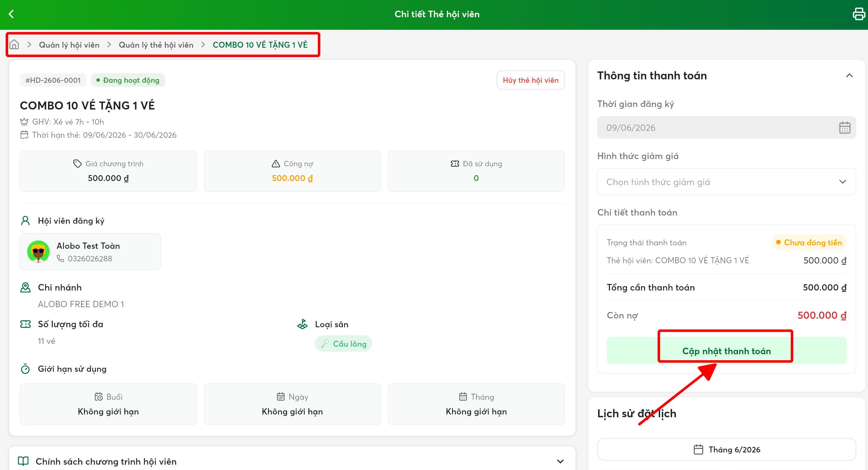Viewport: 868px width, 470px height.
Task: Click the warning icon in Công nợ
Action: pos(276,164)
